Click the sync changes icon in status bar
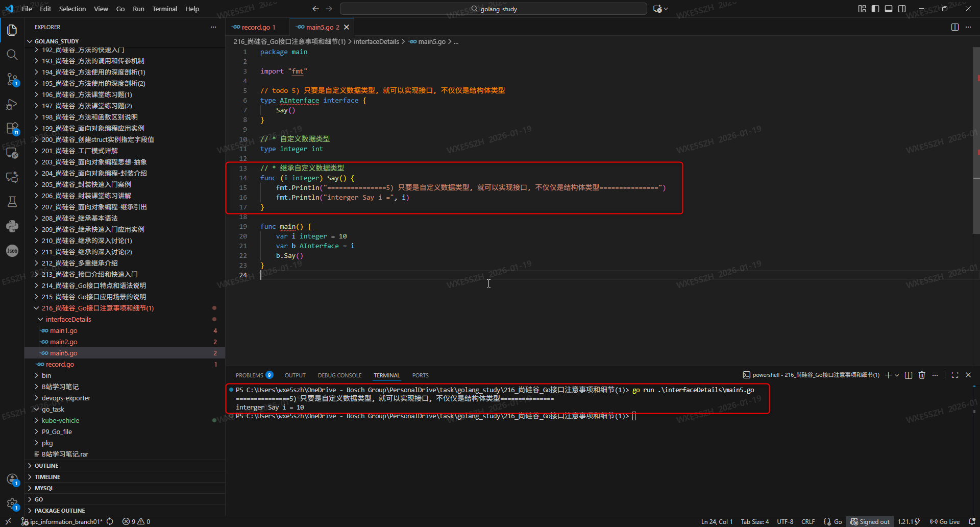Viewport: 980px width, 527px height. (x=110, y=521)
